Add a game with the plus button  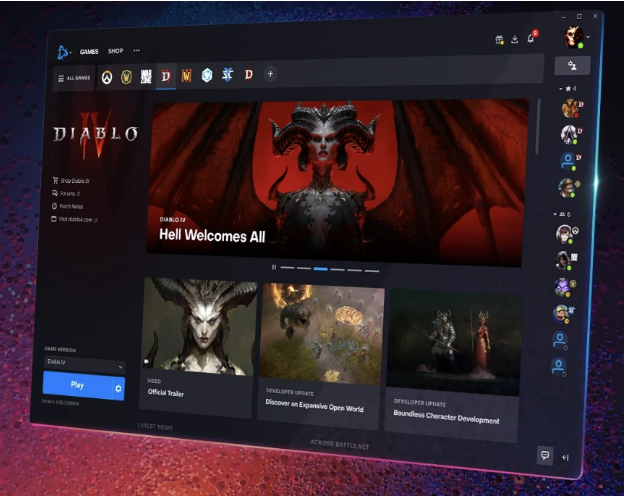pos(270,74)
